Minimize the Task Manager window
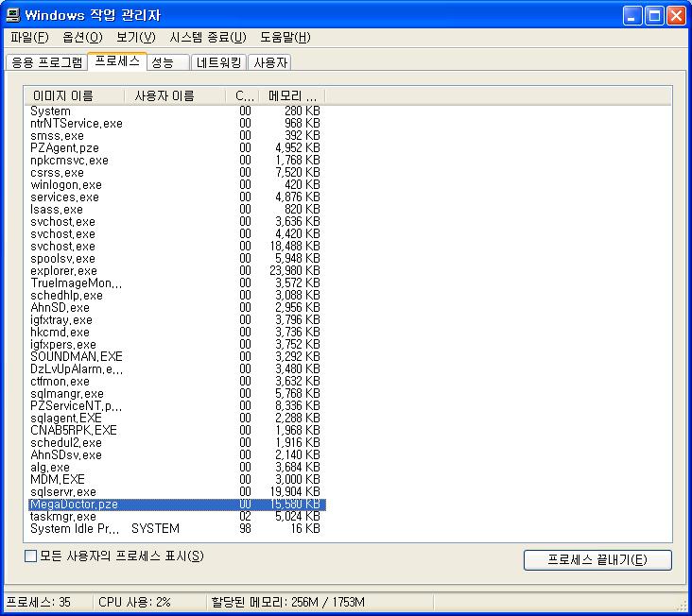Image resolution: width=692 pixels, height=616 pixels. tap(632, 16)
